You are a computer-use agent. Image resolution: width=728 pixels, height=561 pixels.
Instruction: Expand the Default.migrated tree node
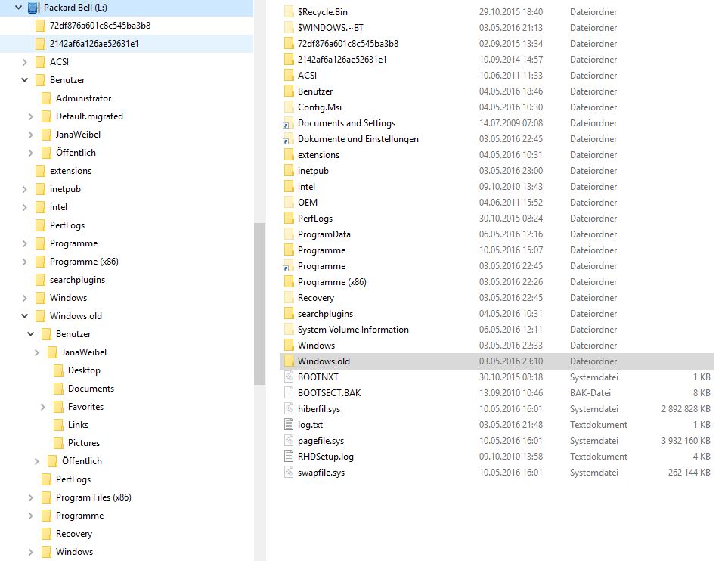point(31,116)
